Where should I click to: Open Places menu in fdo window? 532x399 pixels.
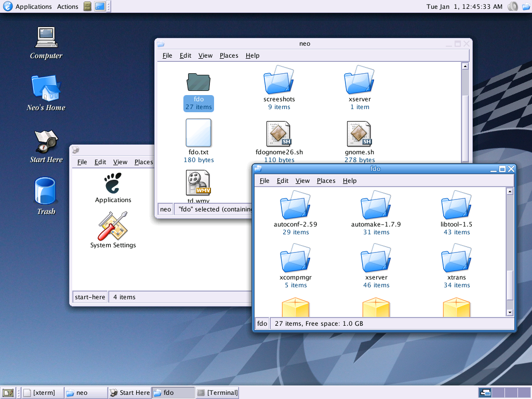[326, 181]
